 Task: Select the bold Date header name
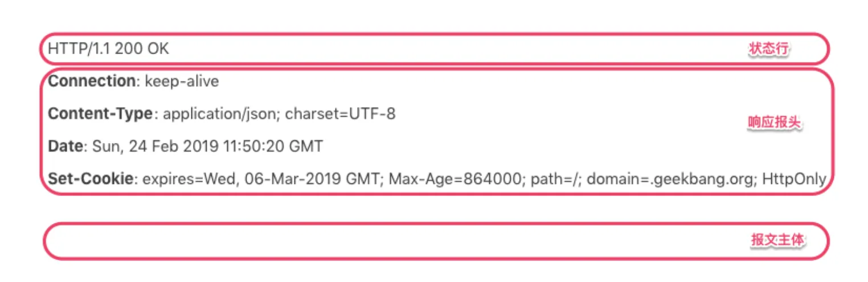coord(65,146)
